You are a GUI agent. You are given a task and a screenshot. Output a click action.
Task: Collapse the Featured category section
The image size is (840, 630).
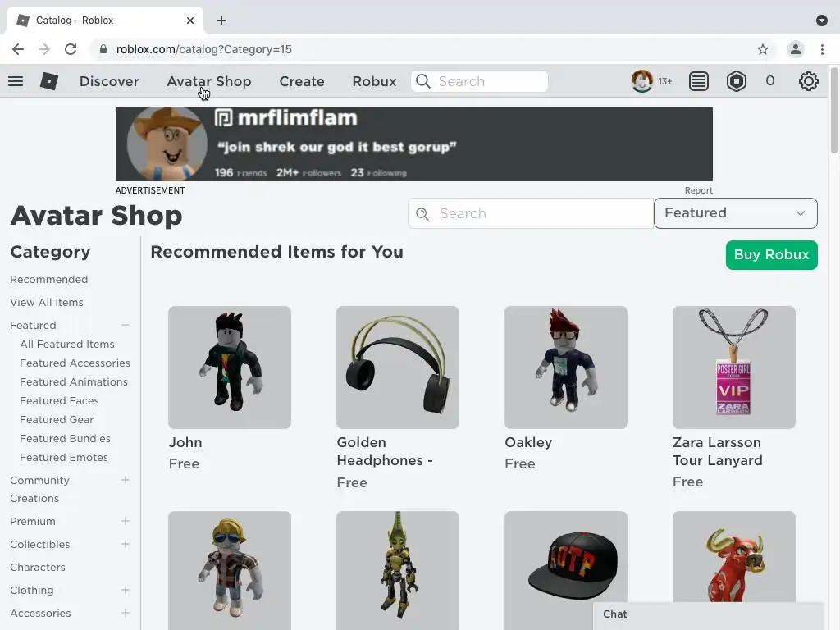pyautogui.click(x=126, y=325)
